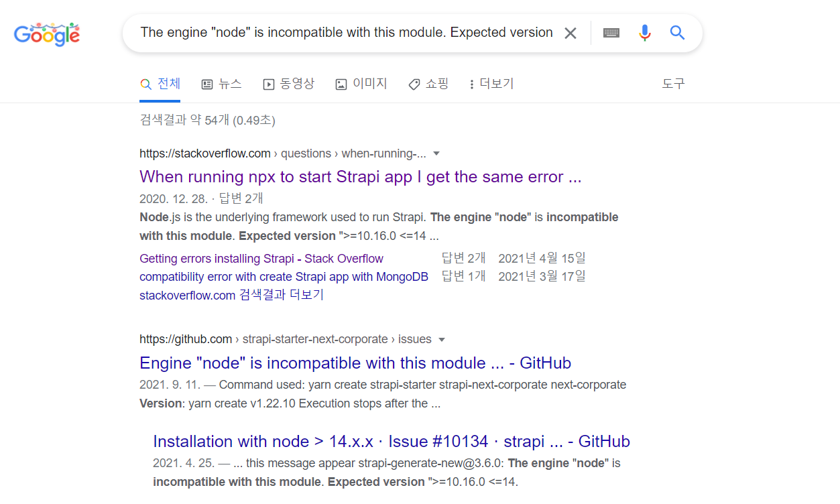Viewport: 840px width, 504px height.
Task: Click the '2021. 4. 25.' snippet date
Action: pyautogui.click(x=184, y=464)
